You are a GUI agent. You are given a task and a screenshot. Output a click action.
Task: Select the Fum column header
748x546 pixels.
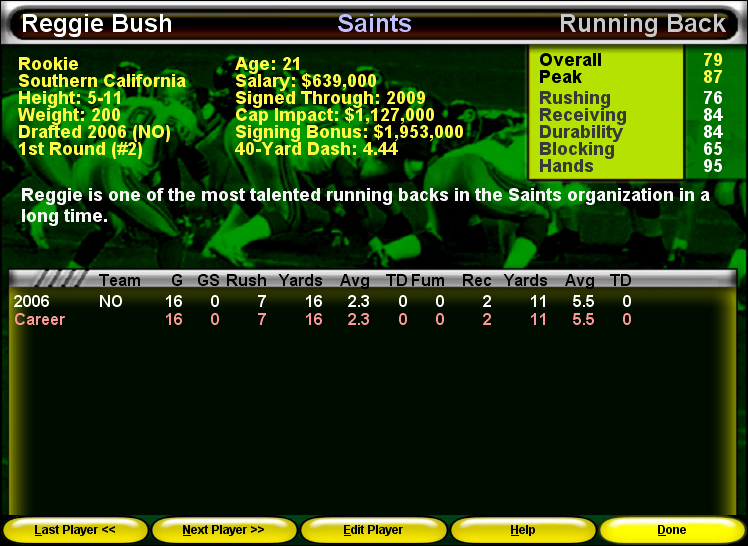click(x=428, y=281)
